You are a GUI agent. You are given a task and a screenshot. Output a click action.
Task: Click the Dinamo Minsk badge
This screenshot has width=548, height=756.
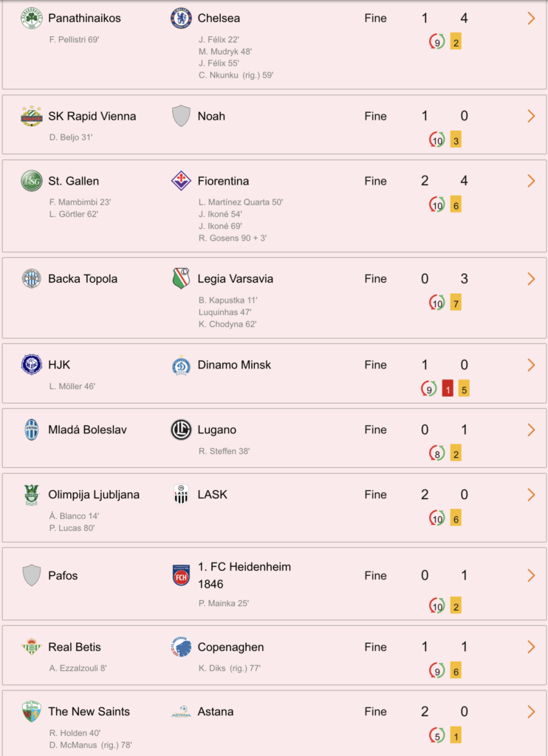click(x=181, y=365)
